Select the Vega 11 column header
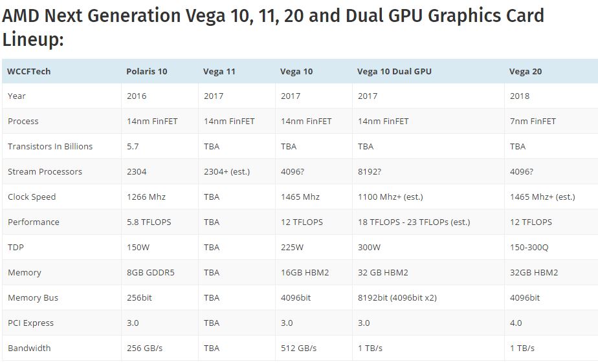This screenshot has height=364, width=598. point(219,71)
